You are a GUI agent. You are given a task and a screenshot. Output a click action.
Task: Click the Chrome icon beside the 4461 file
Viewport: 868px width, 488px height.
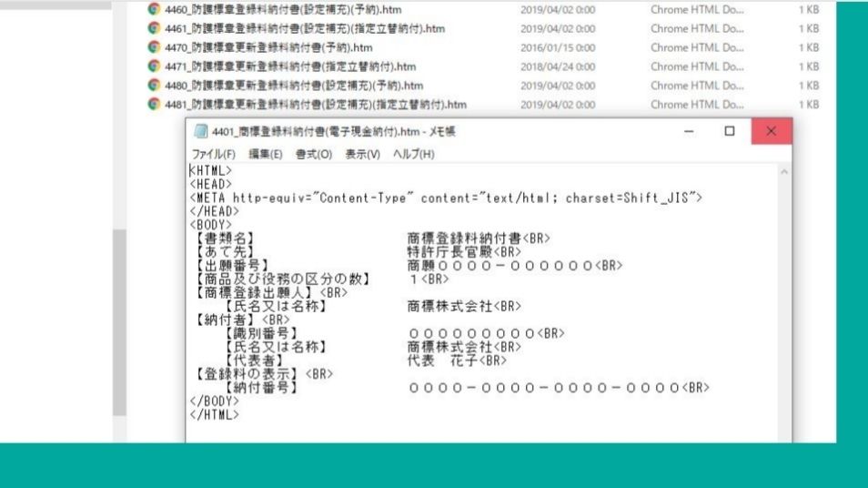pos(155,28)
